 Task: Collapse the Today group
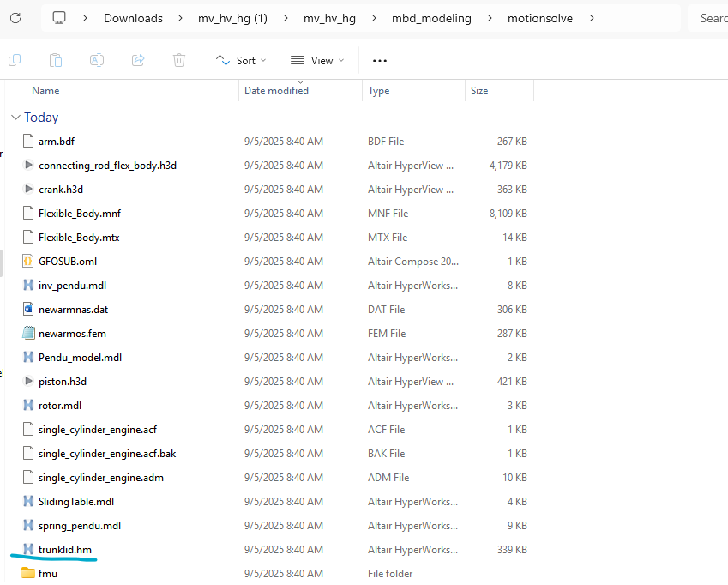point(15,118)
